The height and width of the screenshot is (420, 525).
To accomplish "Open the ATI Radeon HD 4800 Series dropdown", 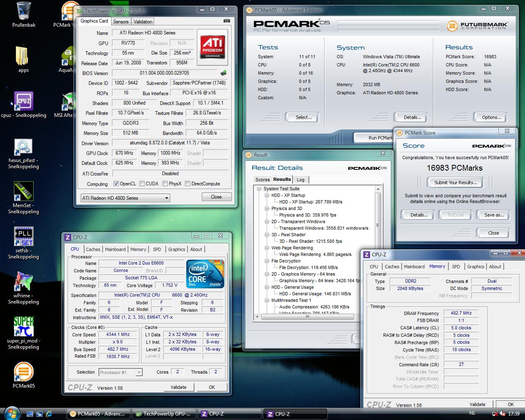I will coord(125,198).
